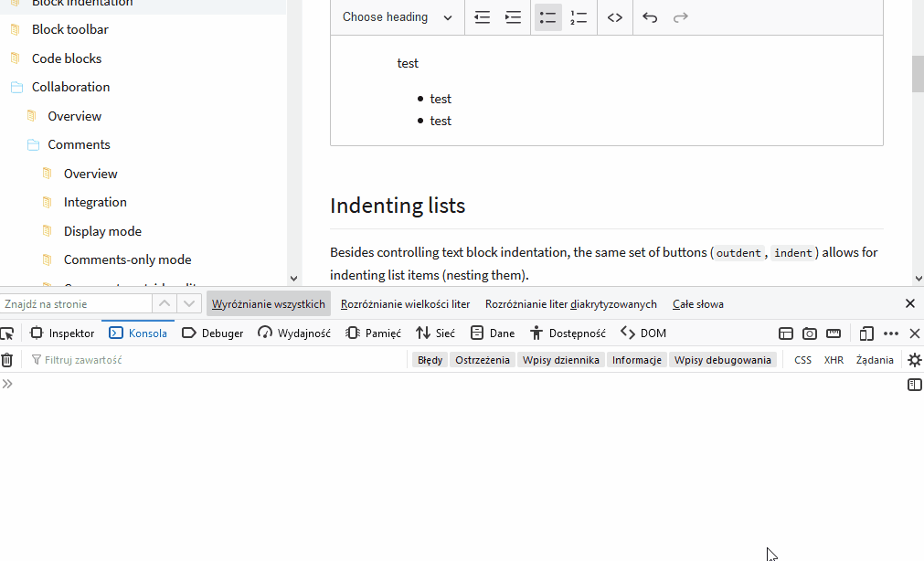This screenshot has height=561, width=924.
Task: Focus the Znajdź na stronie search field
Action: (x=76, y=304)
